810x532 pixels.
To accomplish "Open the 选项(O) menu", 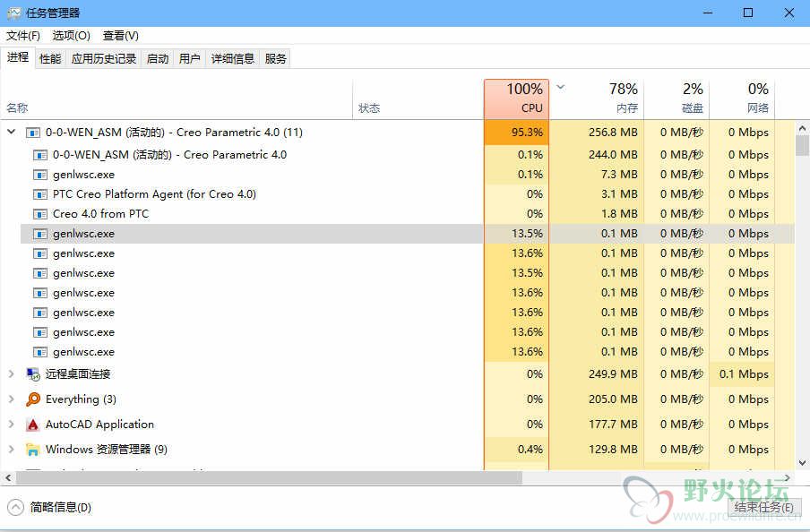I will pyautogui.click(x=72, y=36).
